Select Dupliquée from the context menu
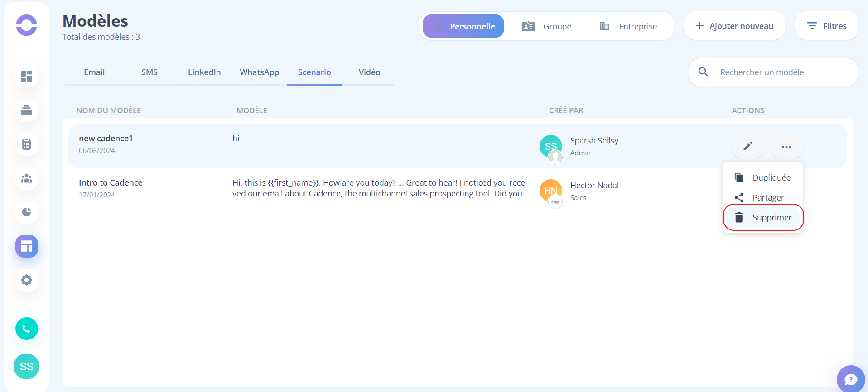868x392 pixels. 763,177
